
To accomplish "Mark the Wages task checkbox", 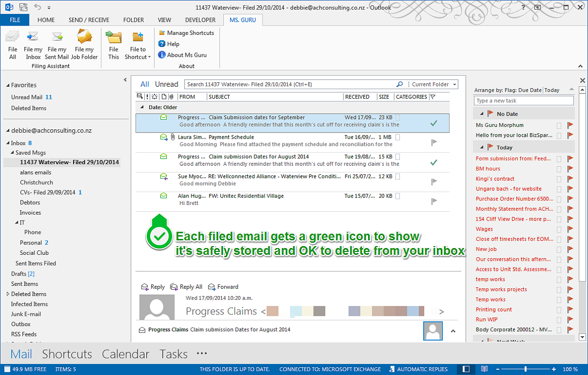I will tap(559, 229).
